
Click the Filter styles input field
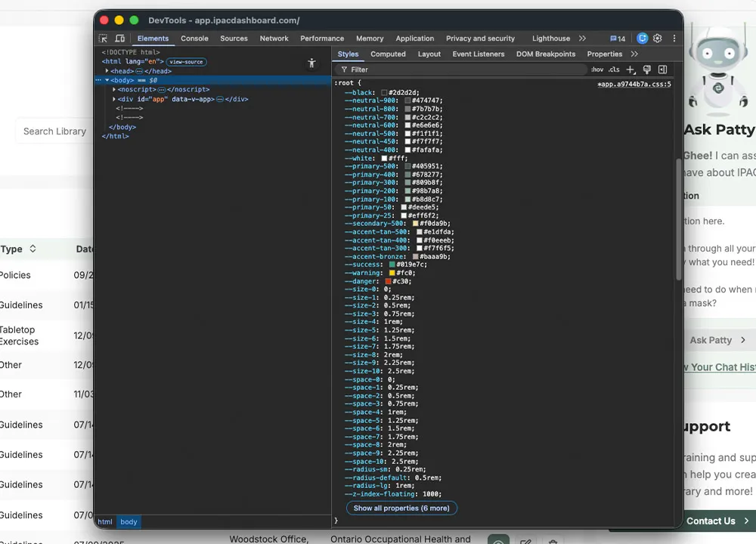(460, 70)
